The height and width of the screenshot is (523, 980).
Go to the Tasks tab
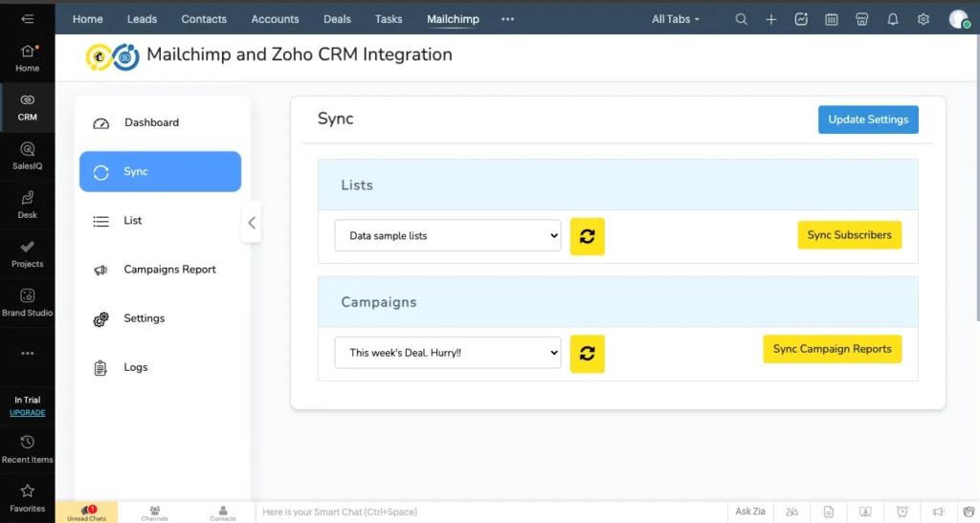(389, 19)
